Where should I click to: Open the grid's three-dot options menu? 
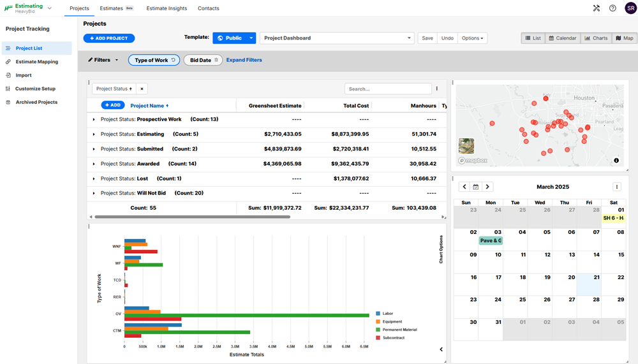point(437,89)
